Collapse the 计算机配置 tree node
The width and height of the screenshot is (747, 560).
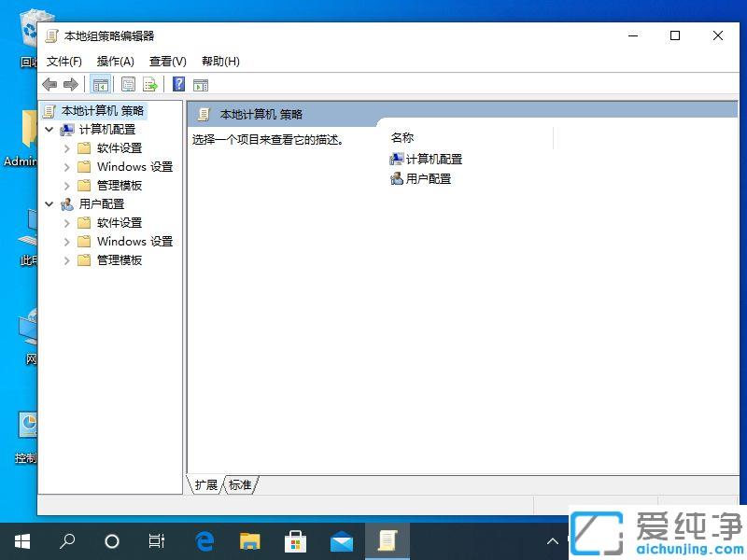pyautogui.click(x=51, y=129)
